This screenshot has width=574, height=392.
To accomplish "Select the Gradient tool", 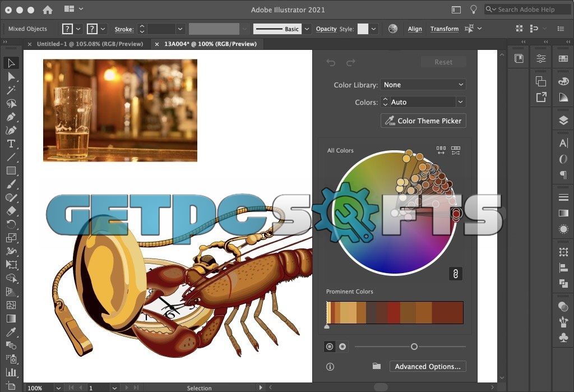I will pyautogui.click(x=11, y=319).
